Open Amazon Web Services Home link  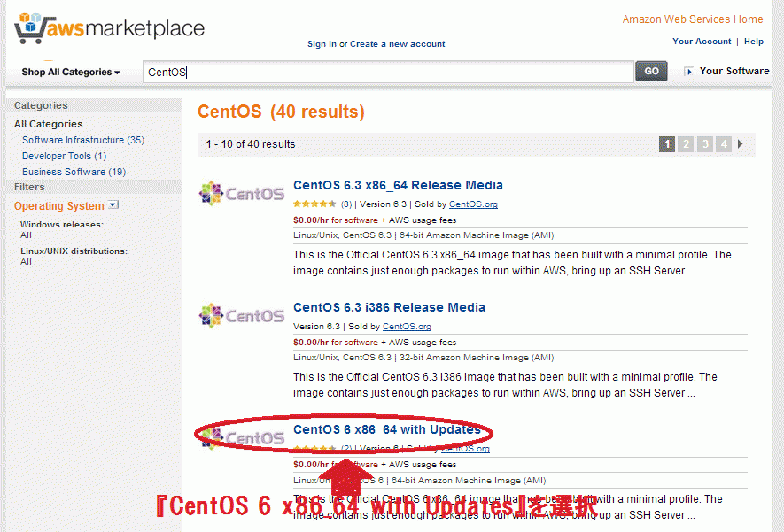[693, 19]
